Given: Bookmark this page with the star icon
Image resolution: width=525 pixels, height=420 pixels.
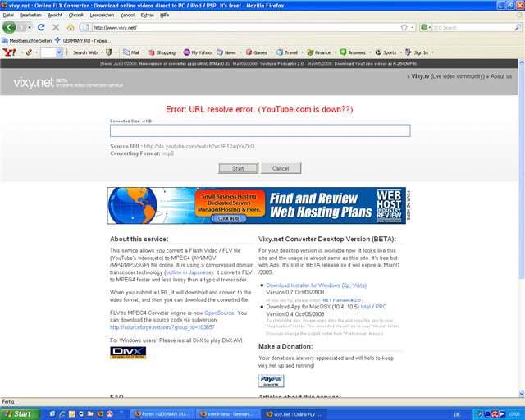Looking at the screenshot, I should (x=404, y=27).
